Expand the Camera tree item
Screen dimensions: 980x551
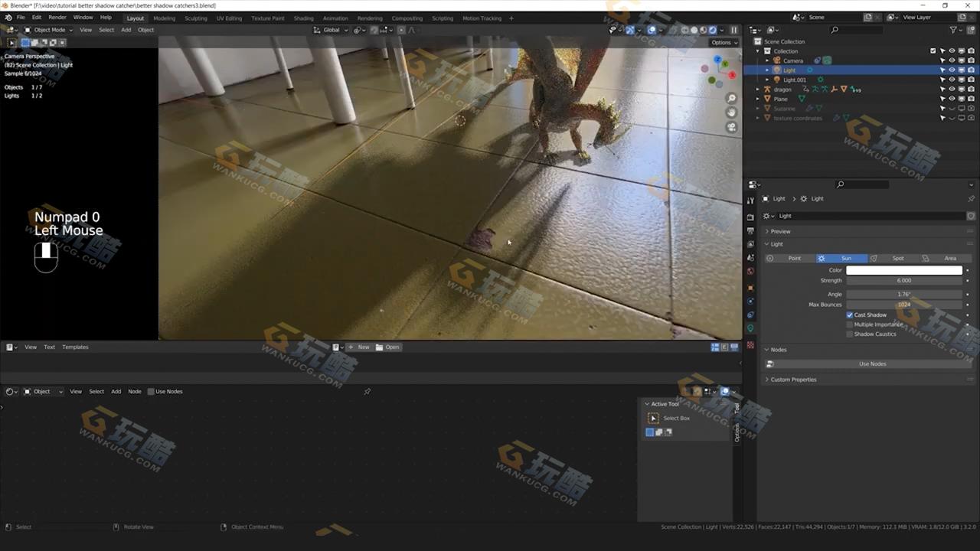(767, 60)
